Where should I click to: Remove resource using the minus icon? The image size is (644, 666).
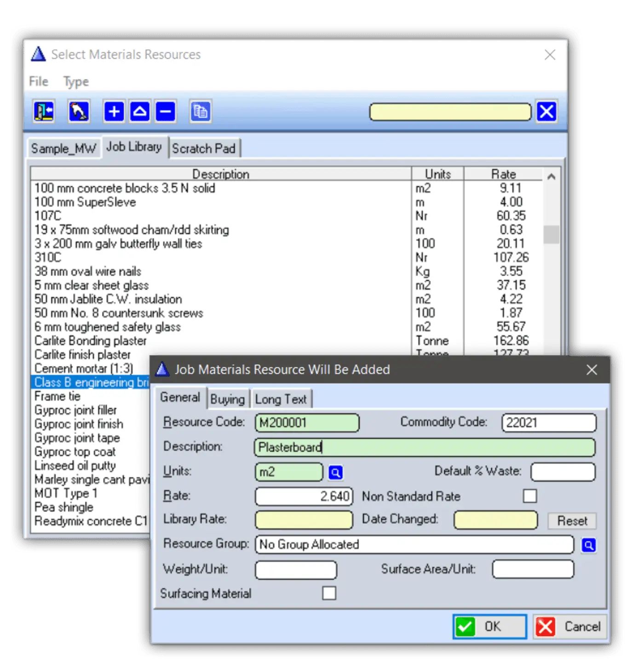point(166,111)
